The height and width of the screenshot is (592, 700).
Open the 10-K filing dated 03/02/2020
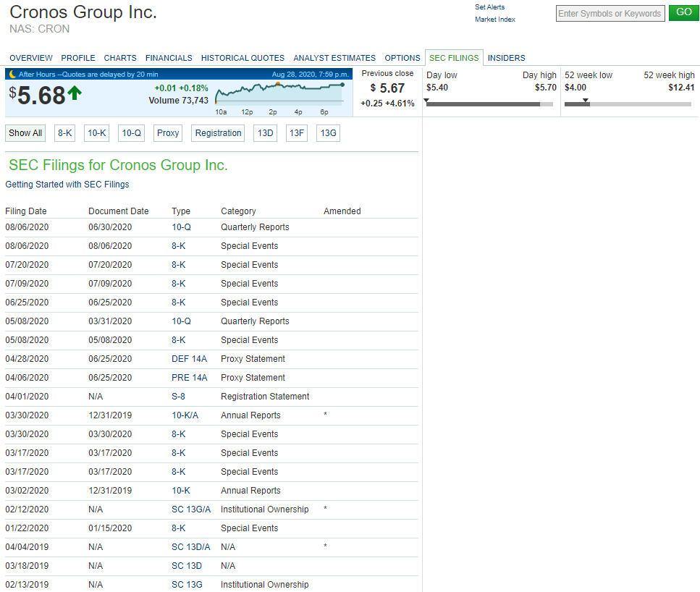(x=181, y=491)
